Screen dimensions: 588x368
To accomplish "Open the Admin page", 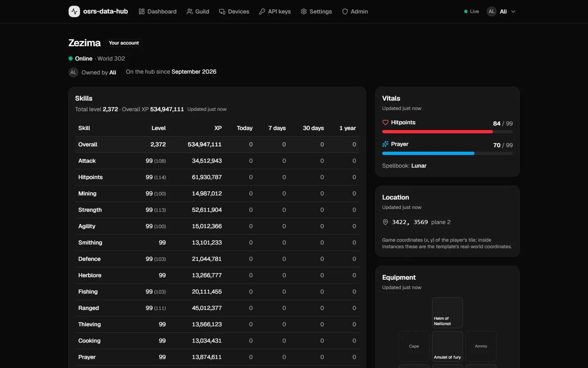I will (x=355, y=11).
